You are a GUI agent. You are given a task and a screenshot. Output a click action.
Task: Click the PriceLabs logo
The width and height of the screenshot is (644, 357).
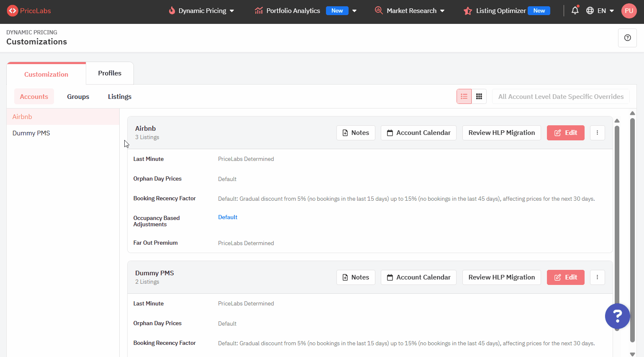(x=29, y=11)
